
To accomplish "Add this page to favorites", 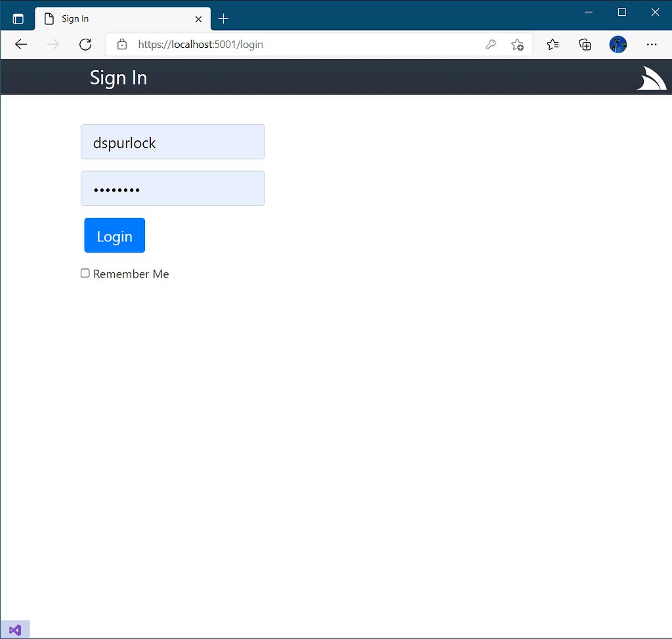I will 517,44.
